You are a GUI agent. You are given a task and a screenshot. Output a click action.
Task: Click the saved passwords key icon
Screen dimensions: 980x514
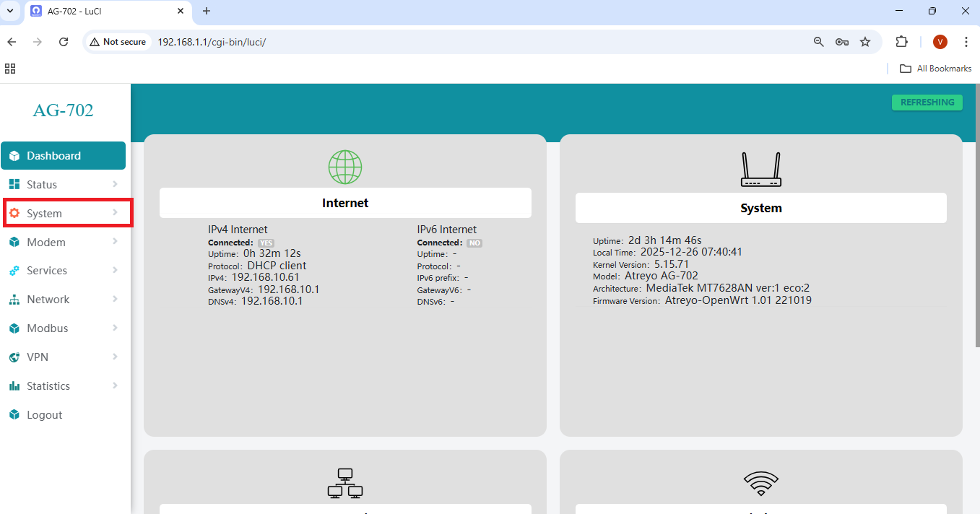coord(841,42)
